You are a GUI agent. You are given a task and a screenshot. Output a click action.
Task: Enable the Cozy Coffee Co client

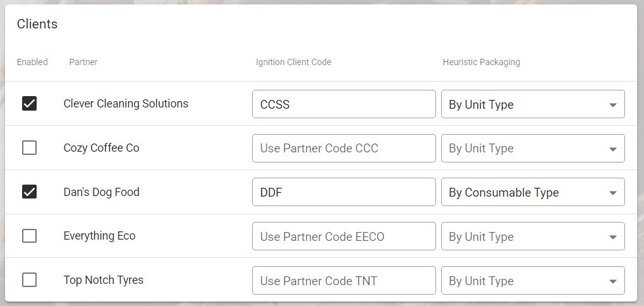click(29, 148)
